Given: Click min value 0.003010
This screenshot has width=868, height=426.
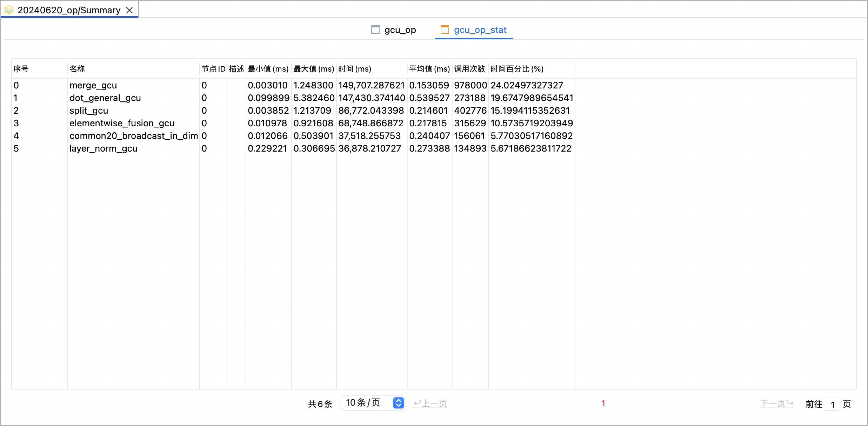Looking at the screenshot, I should click(268, 85).
